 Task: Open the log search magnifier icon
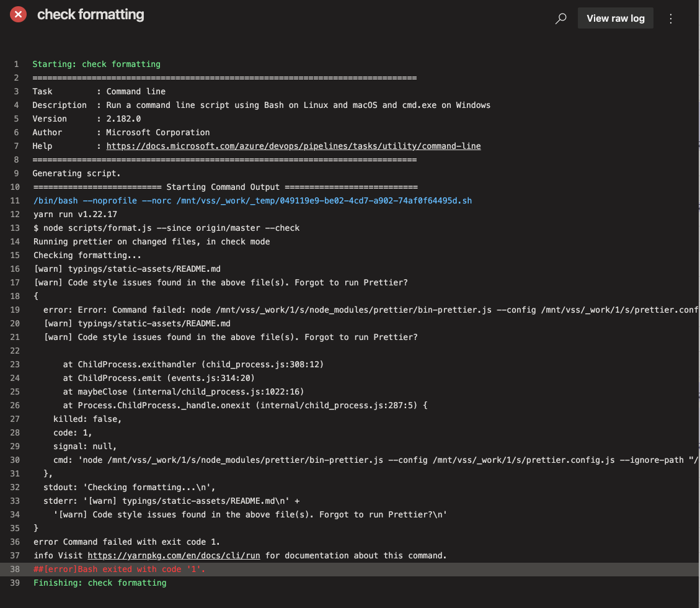coord(560,19)
